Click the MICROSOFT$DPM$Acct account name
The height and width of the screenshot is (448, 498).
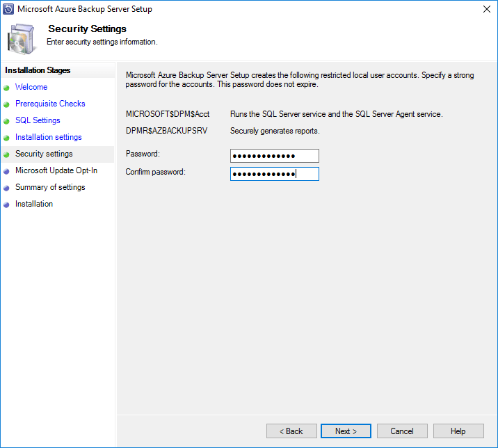pyautogui.click(x=168, y=114)
